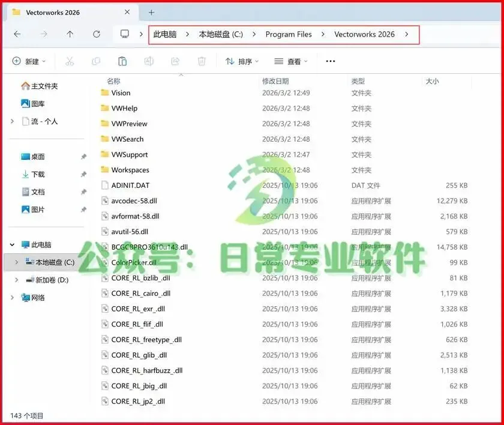Expand chevron after 此电脑 in address bar

pyautogui.click(x=187, y=34)
